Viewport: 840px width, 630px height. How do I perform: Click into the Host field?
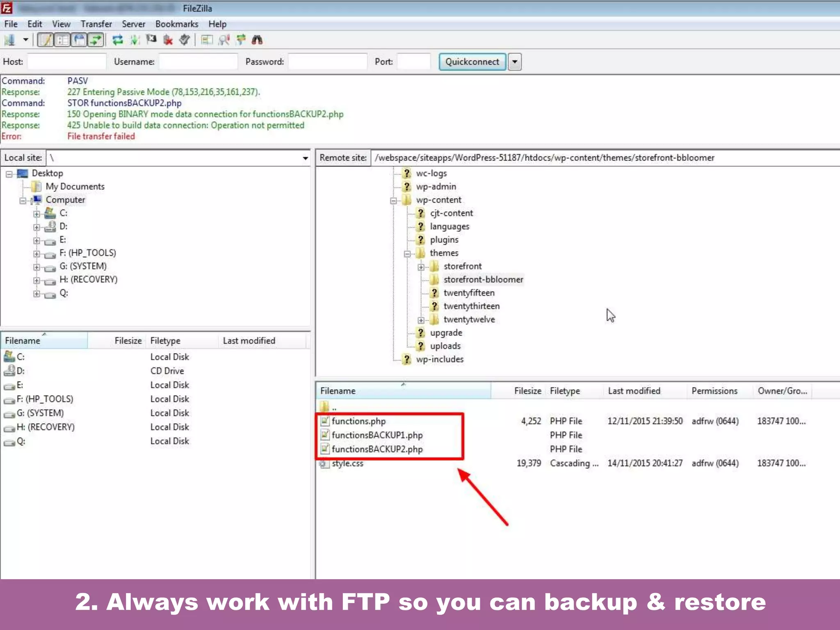66,62
